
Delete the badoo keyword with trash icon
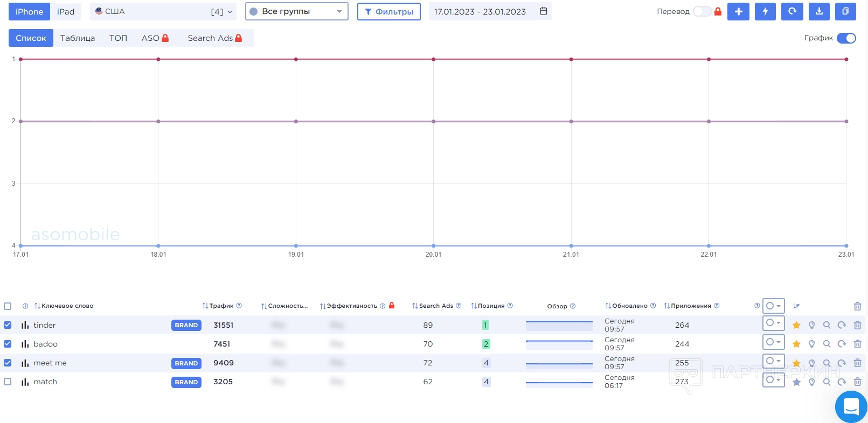[857, 344]
